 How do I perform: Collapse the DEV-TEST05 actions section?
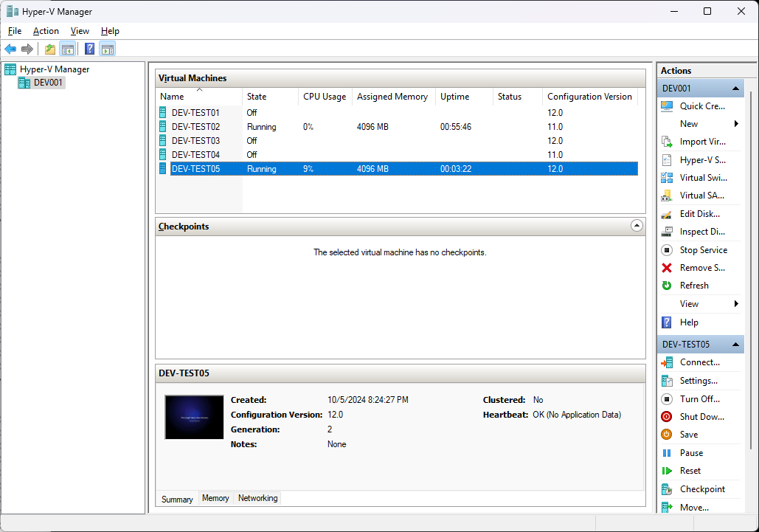pyautogui.click(x=736, y=345)
